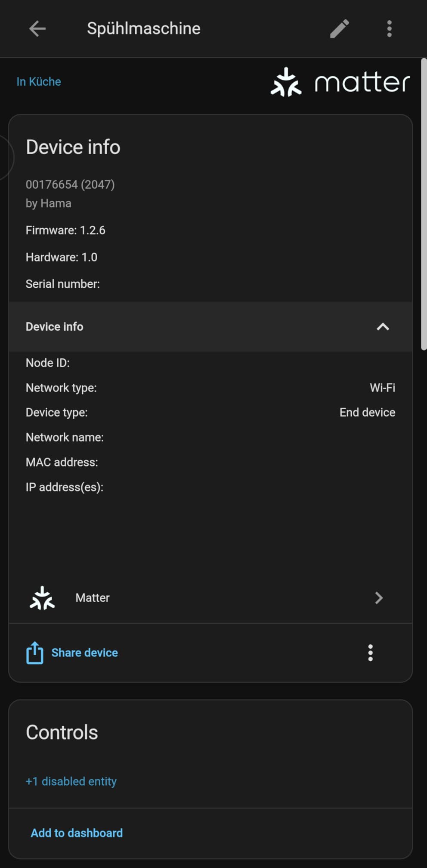Click the End device type value

pyautogui.click(x=367, y=412)
